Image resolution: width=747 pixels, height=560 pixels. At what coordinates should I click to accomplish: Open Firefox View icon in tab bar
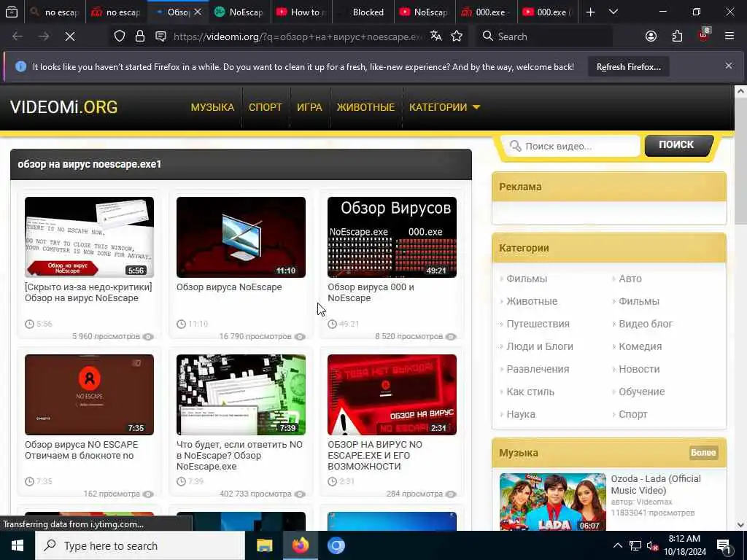point(12,12)
